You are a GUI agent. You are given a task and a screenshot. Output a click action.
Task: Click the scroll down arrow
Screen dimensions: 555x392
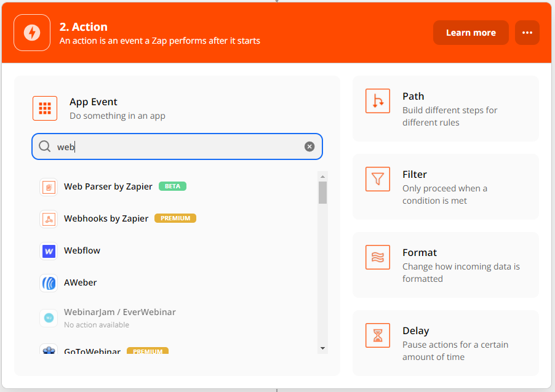click(322, 348)
